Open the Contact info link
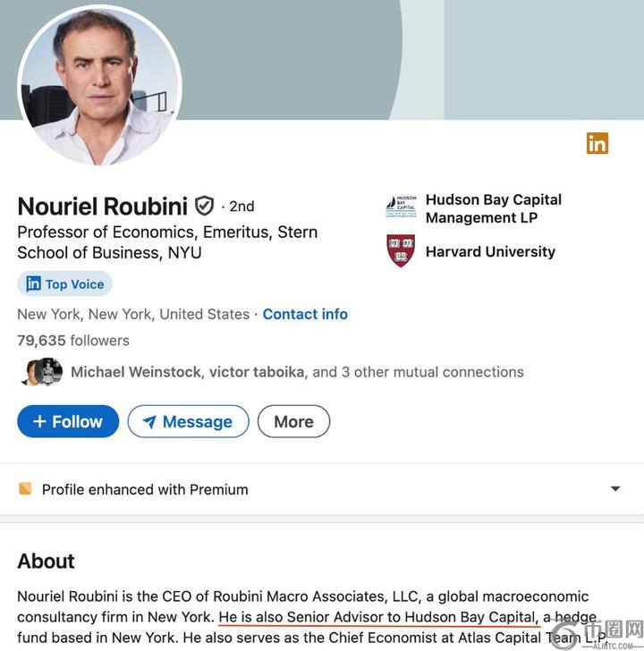Image resolution: width=644 pixels, height=651 pixels. [x=305, y=315]
